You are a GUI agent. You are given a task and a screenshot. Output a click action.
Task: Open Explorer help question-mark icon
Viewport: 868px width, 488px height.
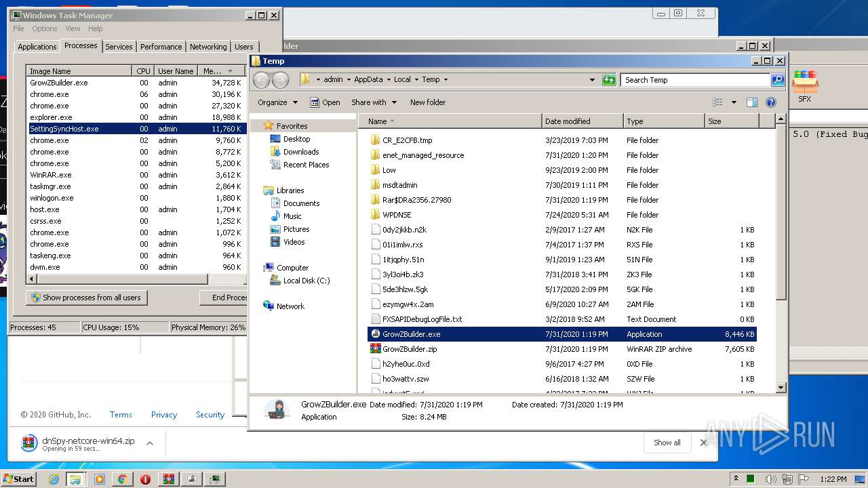point(771,102)
